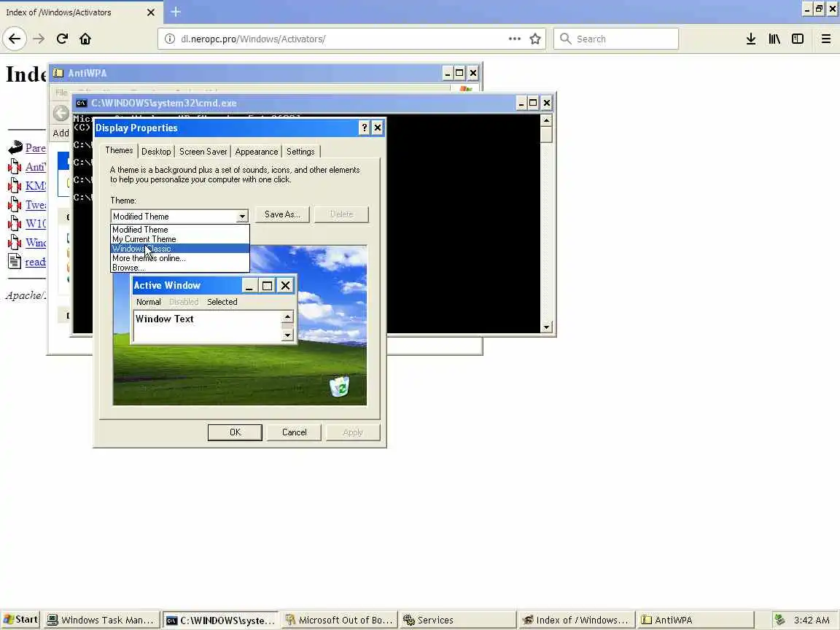Choose My Current Theme option
Image resolution: width=840 pixels, height=630 pixels.
(x=180, y=239)
